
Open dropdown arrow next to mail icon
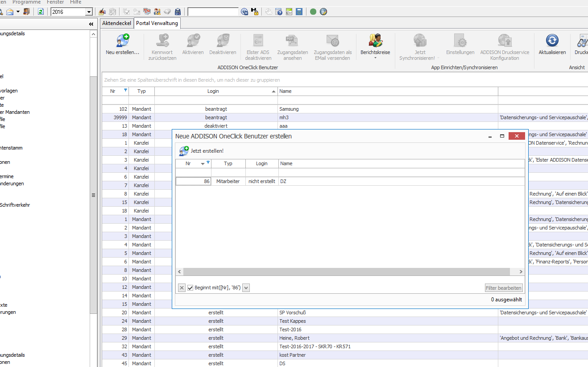[x=18, y=12]
